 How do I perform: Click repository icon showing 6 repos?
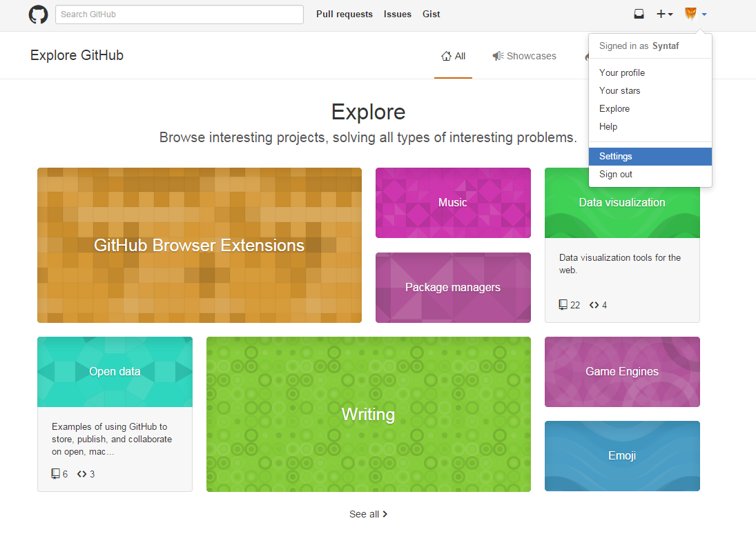point(55,473)
